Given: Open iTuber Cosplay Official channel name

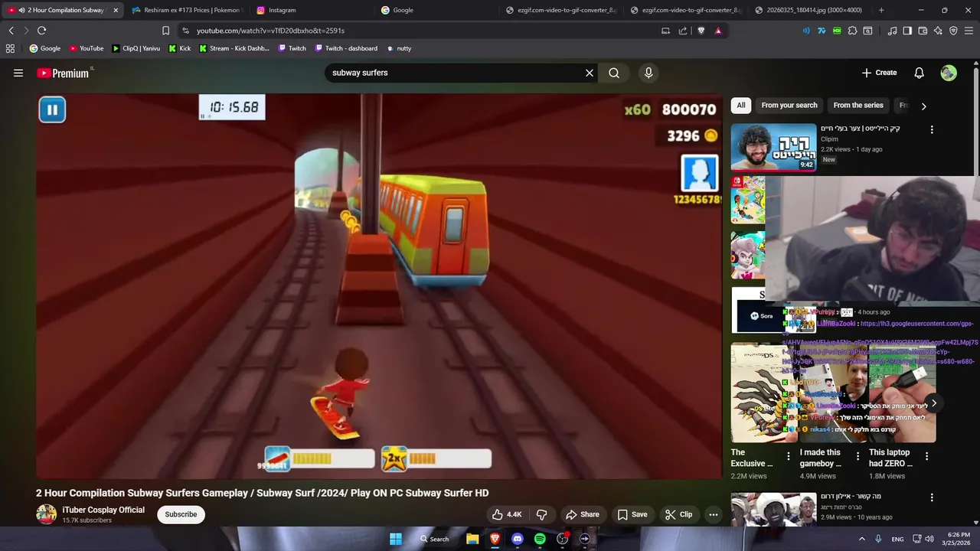Looking at the screenshot, I should [103, 510].
